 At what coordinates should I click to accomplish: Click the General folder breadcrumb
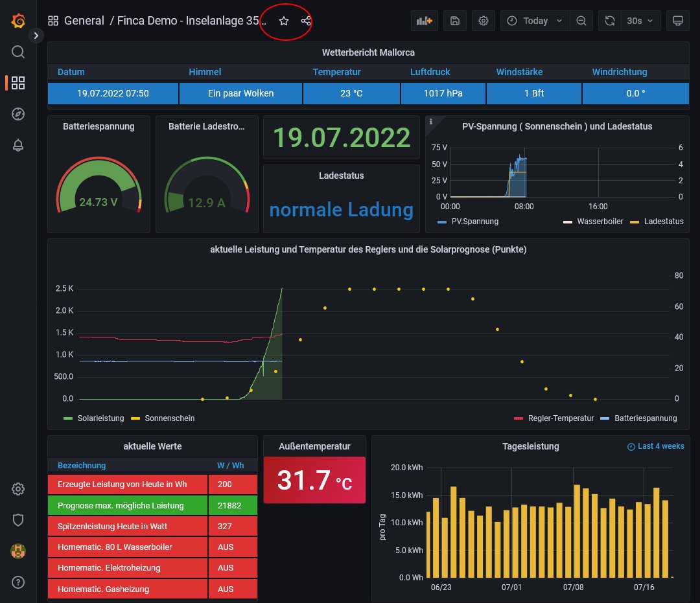click(x=84, y=21)
